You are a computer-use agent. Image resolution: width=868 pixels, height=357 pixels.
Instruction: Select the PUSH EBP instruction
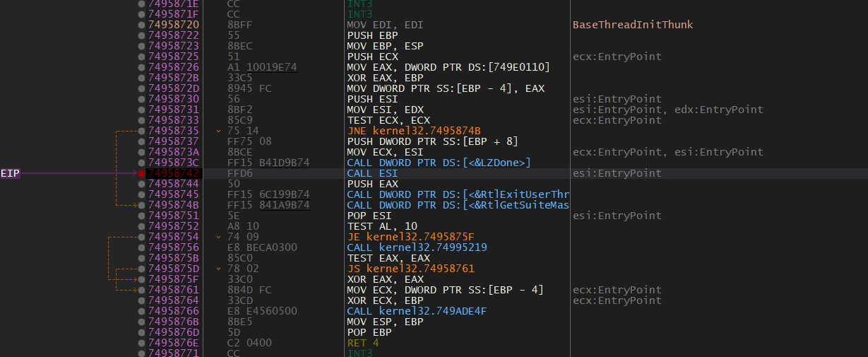tap(372, 35)
